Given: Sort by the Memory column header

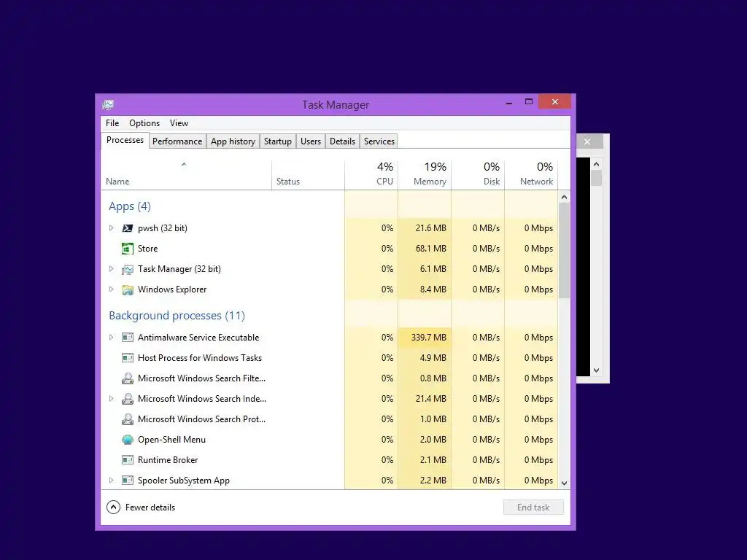Looking at the screenshot, I should (425, 175).
